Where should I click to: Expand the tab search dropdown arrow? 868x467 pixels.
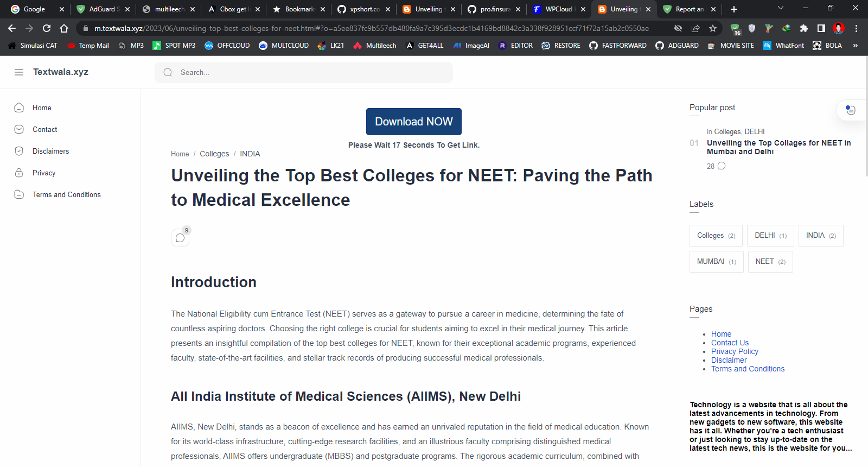(781, 8)
